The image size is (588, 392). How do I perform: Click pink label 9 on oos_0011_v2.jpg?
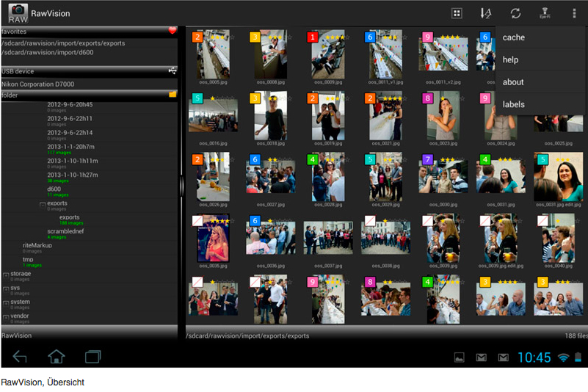pos(427,37)
